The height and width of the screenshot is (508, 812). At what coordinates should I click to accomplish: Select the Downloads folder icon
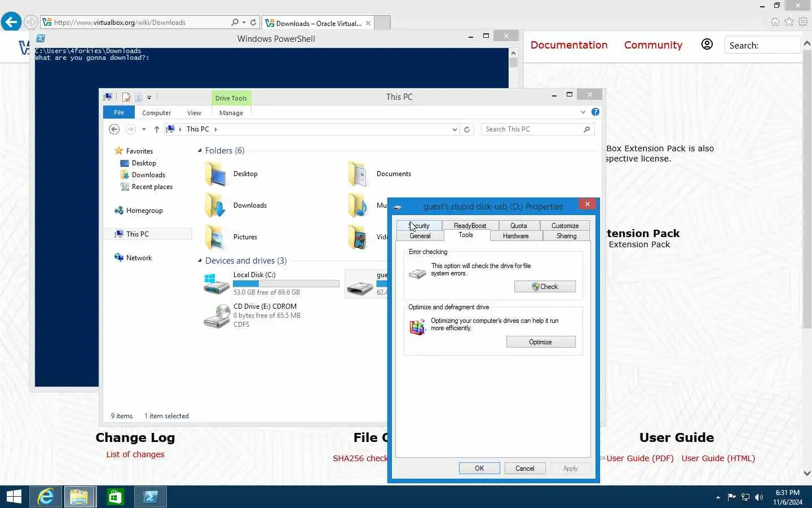tap(215, 205)
